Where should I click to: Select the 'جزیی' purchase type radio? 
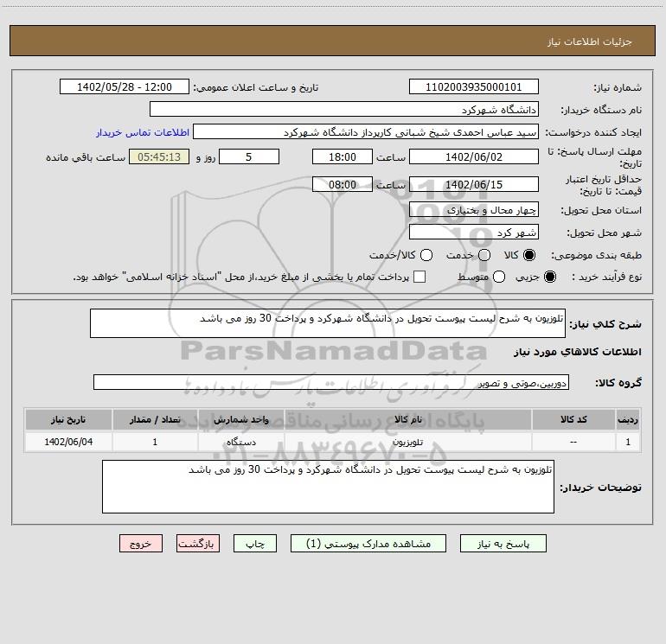[550, 277]
